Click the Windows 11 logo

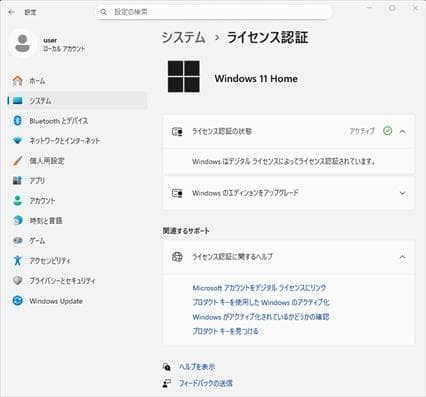(184, 76)
